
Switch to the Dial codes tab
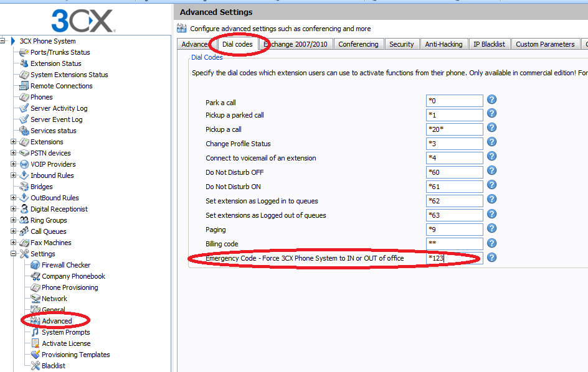tap(237, 44)
